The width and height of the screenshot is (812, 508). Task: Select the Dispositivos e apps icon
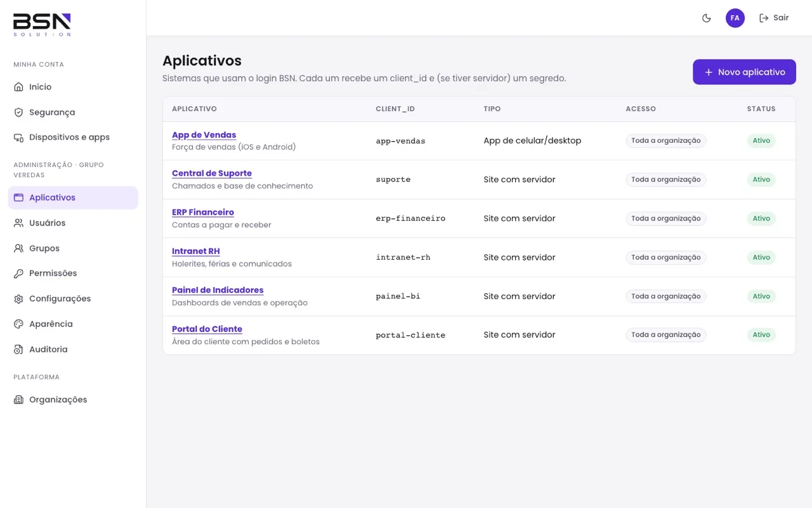pos(19,137)
